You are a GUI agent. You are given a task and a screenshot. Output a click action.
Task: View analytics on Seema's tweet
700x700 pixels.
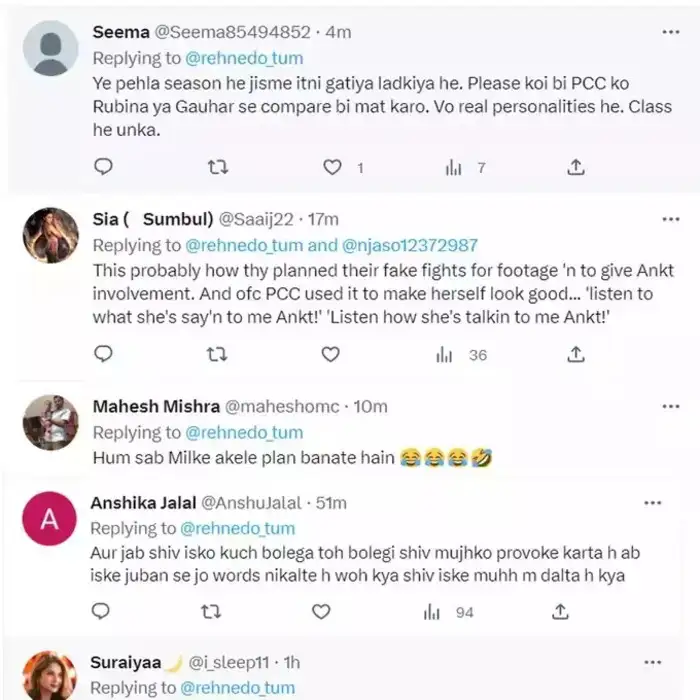tap(453, 167)
